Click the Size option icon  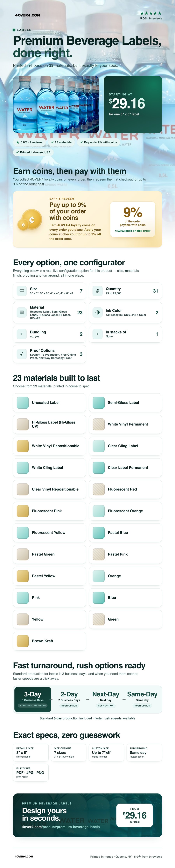coord(22,291)
